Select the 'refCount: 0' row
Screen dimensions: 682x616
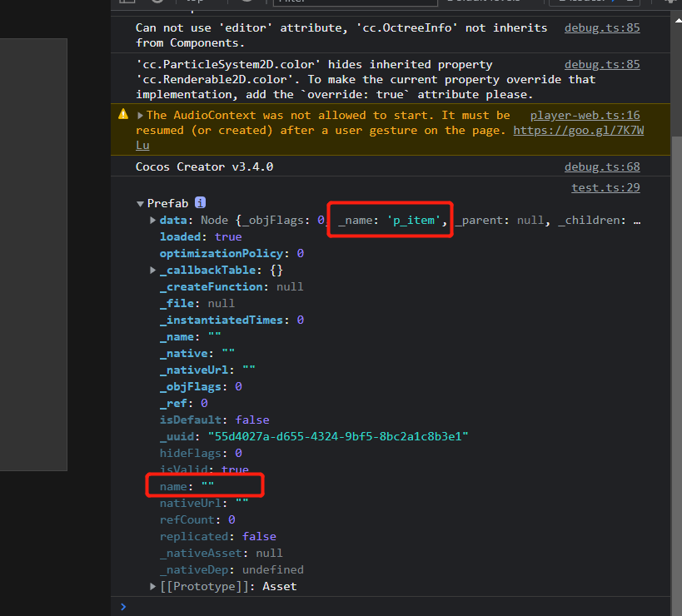pyautogui.click(x=197, y=520)
